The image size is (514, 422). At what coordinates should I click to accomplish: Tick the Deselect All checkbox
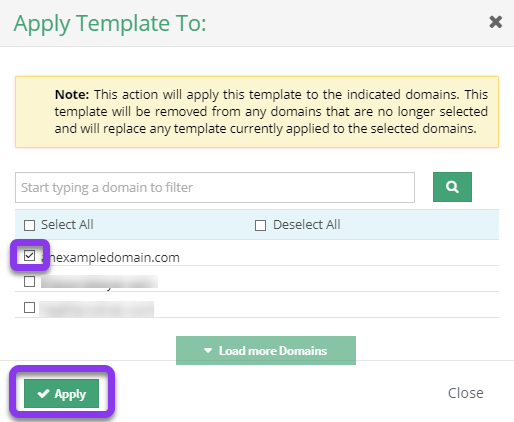click(x=260, y=225)
